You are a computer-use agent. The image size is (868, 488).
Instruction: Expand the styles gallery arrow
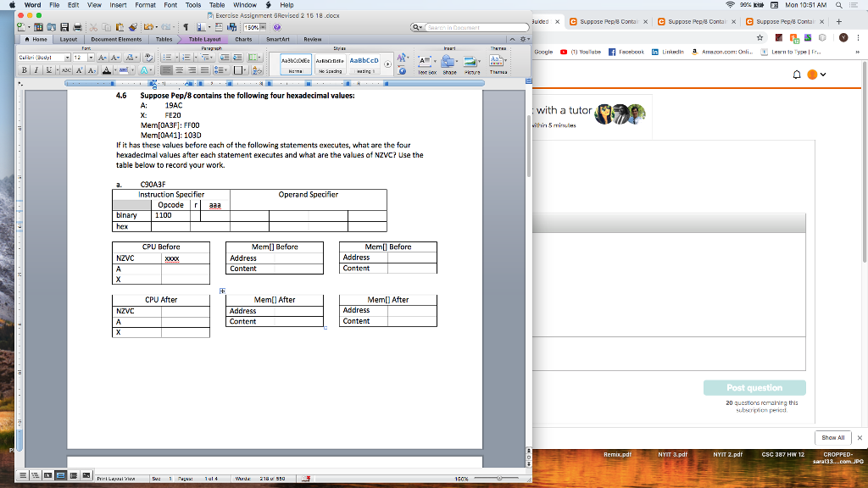tap(388, 64)
